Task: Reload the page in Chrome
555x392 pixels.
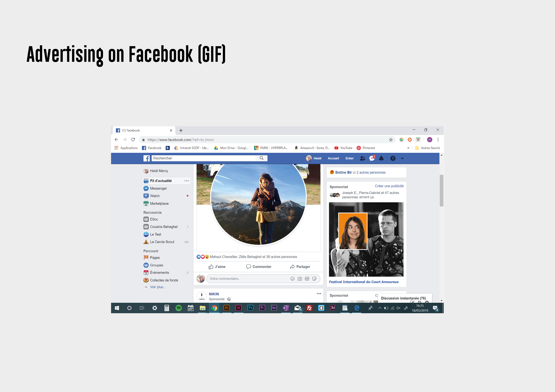Action: point(133,140)
